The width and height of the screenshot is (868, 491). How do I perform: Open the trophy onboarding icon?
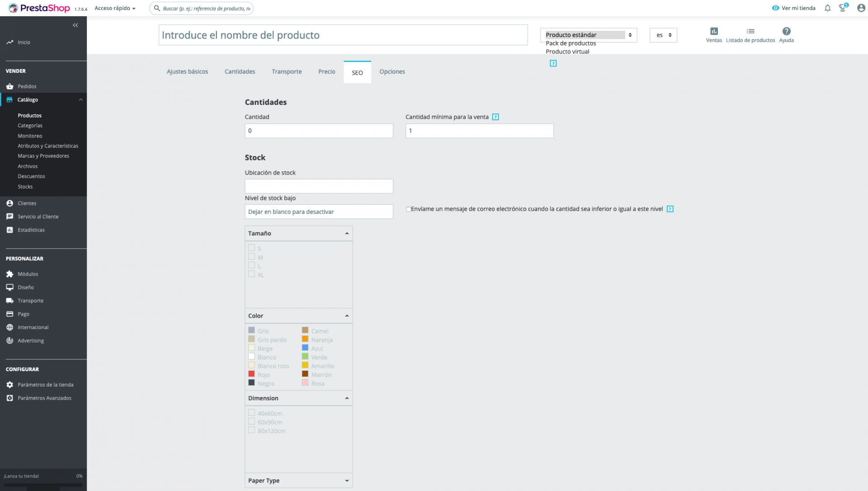click(842, 8)
